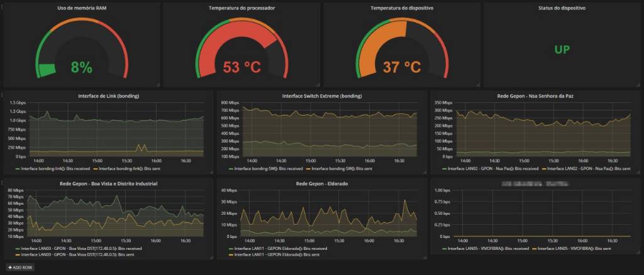Toggle series 'Interface bonding-link(): Bits received'
Viewport: 644px width, 275px height.
coord(55,168)
